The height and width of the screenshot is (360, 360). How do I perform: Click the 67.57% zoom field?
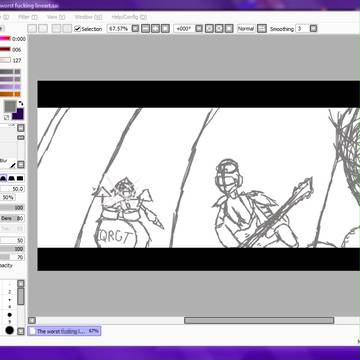119,29
